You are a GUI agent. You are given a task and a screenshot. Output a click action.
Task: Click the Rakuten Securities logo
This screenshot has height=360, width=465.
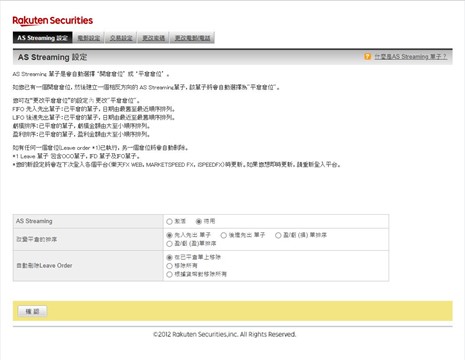pyautogui.click(x=53, y=21)
